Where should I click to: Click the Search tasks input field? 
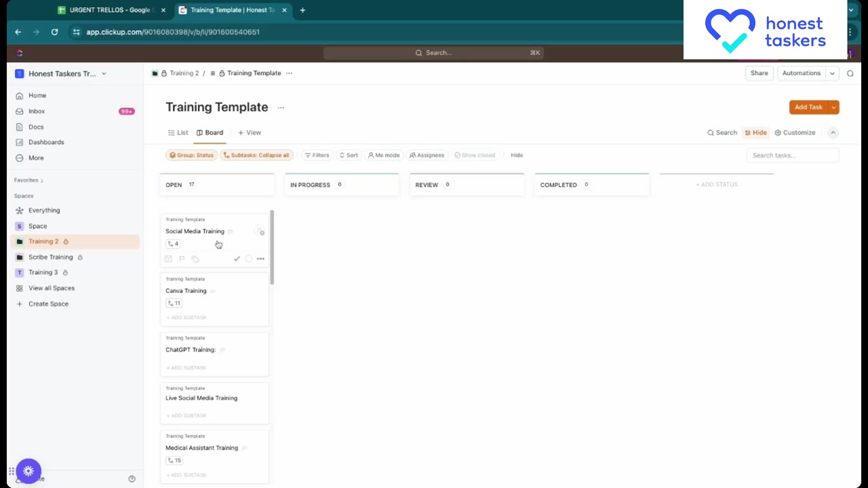(x=792, y=155)
